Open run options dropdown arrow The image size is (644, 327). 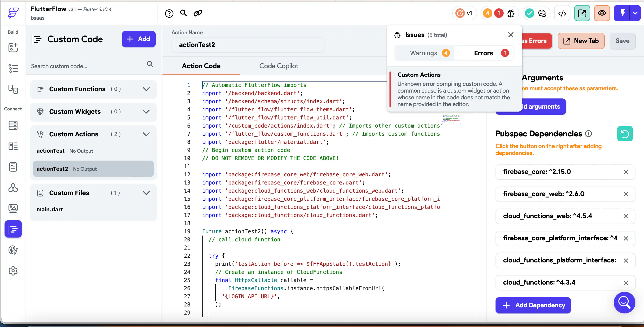click(635, 13)
